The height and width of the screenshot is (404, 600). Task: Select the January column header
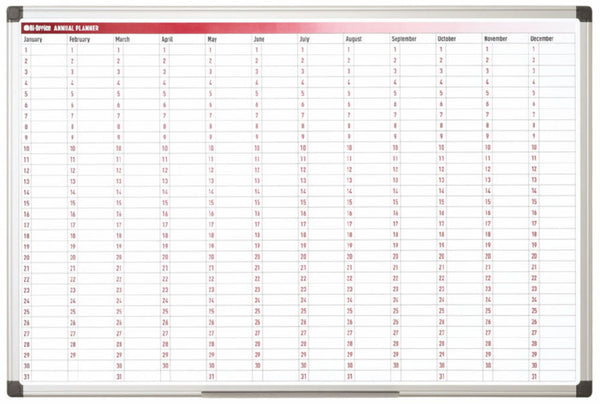tap(33, 39)
